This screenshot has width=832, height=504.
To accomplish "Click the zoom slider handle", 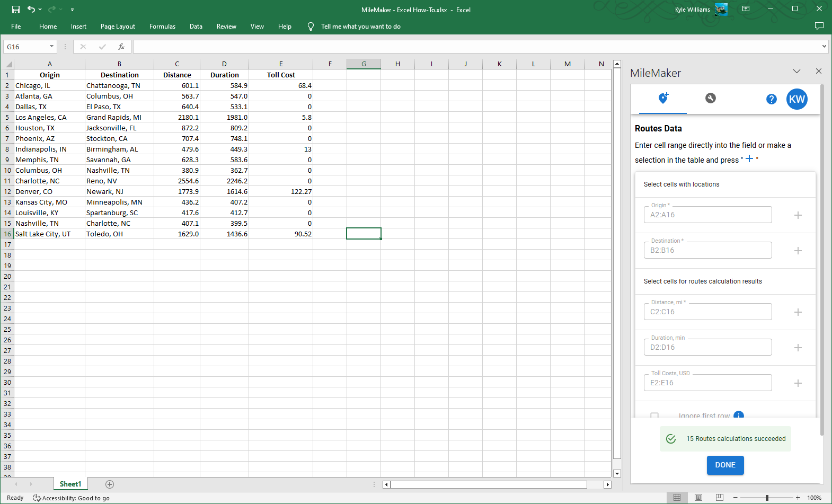I will pos(767,498).
